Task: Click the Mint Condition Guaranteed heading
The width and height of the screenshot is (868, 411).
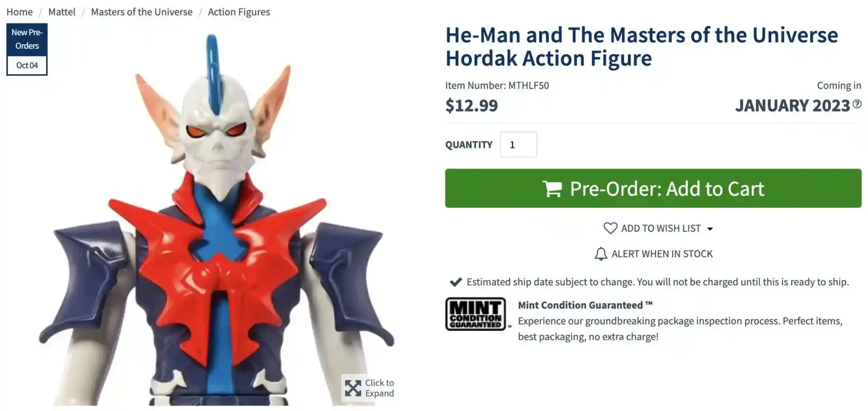Action: (585, 305)
